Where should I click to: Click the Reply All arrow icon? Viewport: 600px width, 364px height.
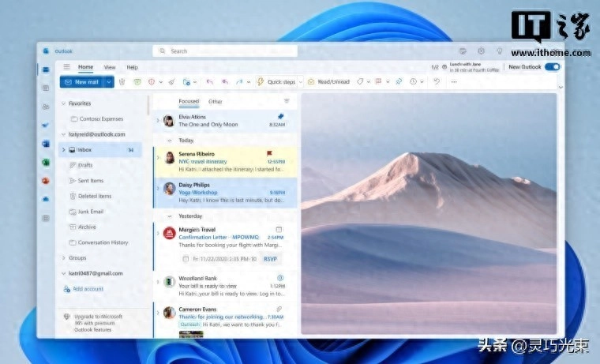(x=225, y=81)
